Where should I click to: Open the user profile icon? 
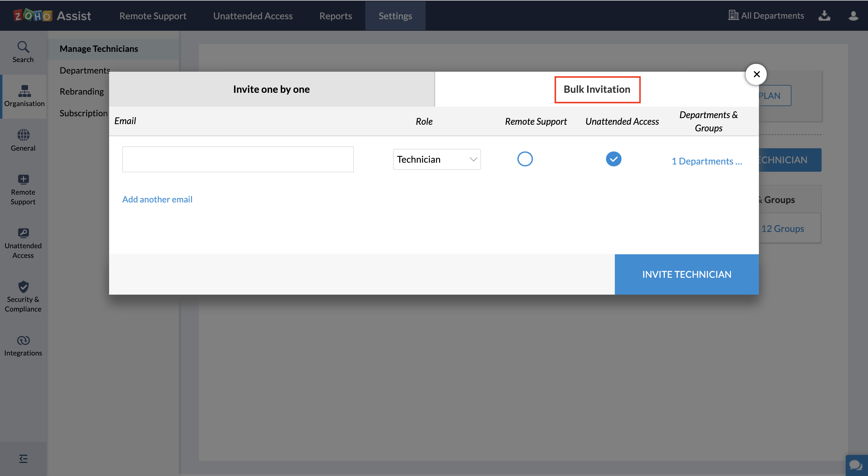pyautogui.click(x=853, y=15)
